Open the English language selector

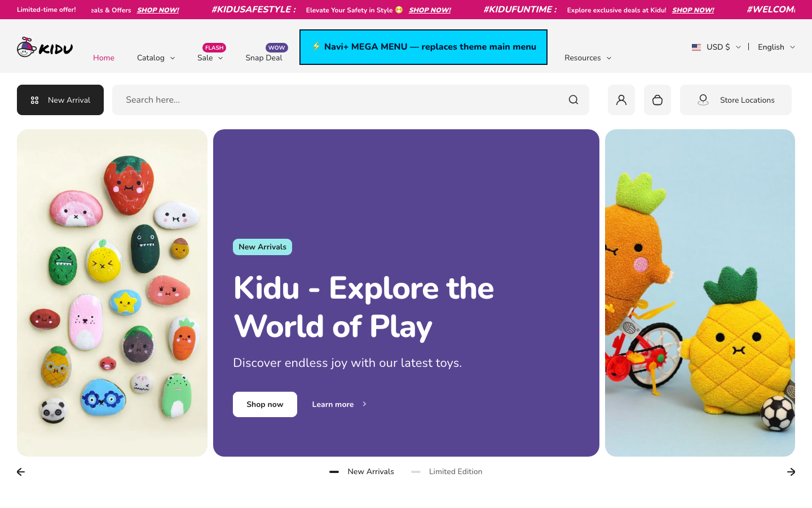click(x=776, y=47)
